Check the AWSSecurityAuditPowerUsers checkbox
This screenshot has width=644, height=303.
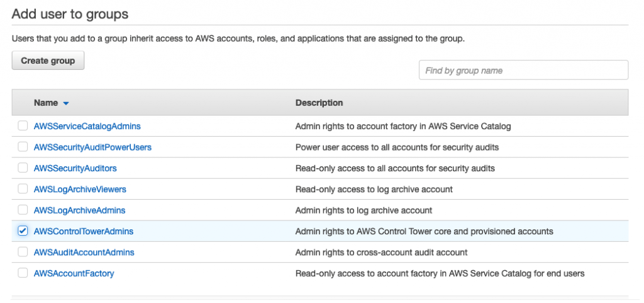click(x=23, y=147)
